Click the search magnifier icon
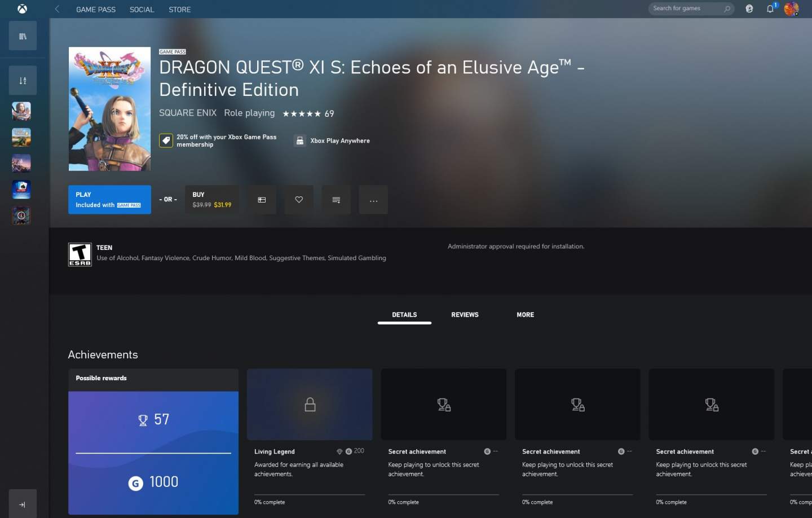The height and width of the screenshot is (518, 812). point(727,8)
